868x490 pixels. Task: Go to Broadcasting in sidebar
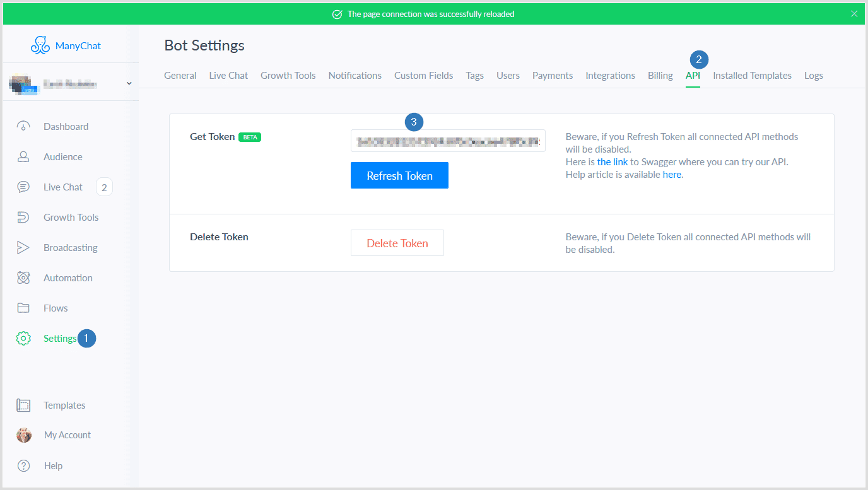(x=71, y=247)
